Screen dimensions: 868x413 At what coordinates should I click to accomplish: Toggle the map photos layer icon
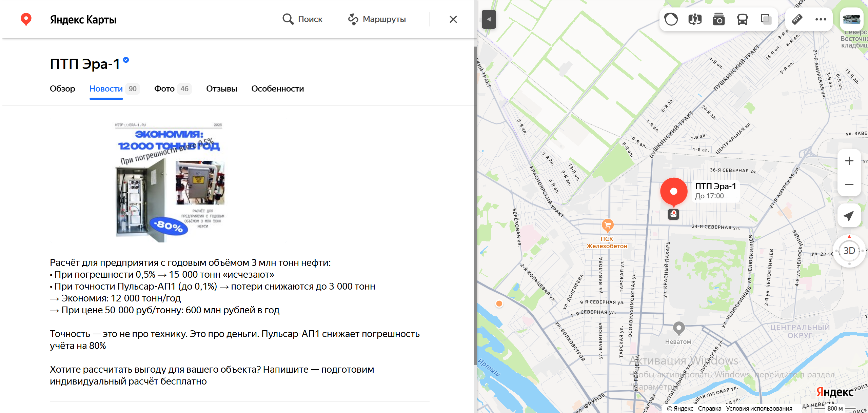(719, 19)
